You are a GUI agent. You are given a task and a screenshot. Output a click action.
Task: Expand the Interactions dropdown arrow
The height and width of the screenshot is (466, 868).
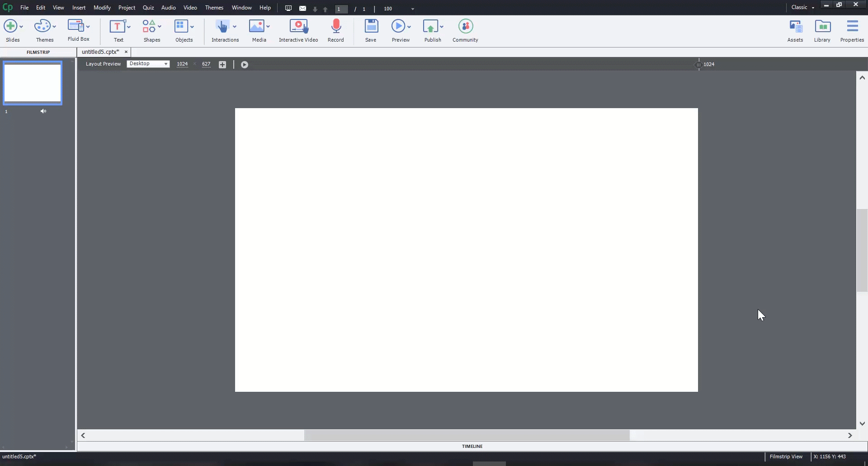tap(235, 27)
